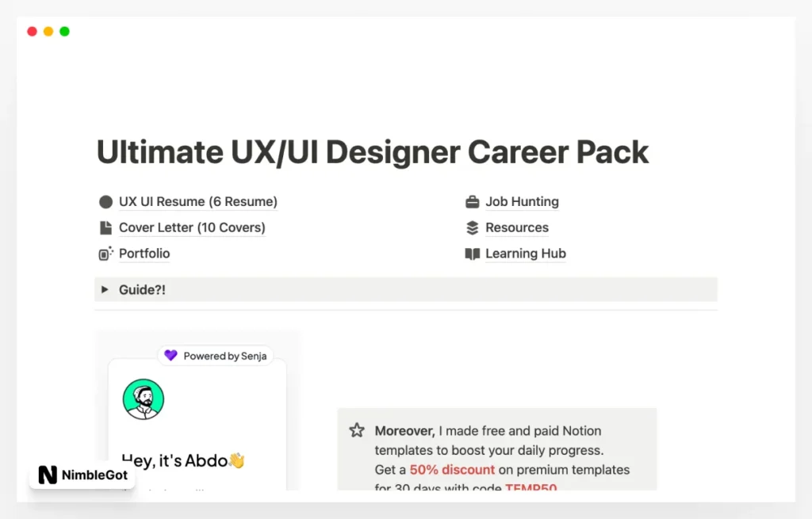
Task: Open the UX UI Resume (6 Resume) link
Action: (198, 201)
